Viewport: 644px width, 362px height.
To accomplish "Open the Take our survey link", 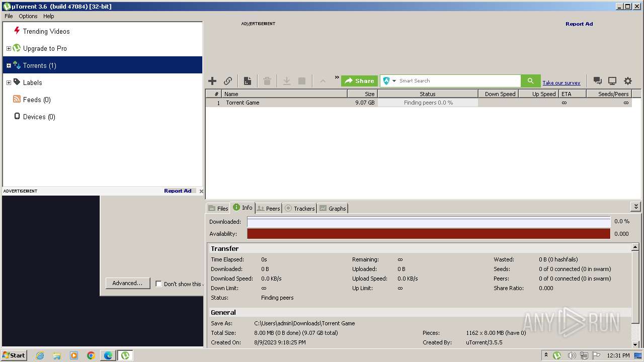I will point(561,83).
